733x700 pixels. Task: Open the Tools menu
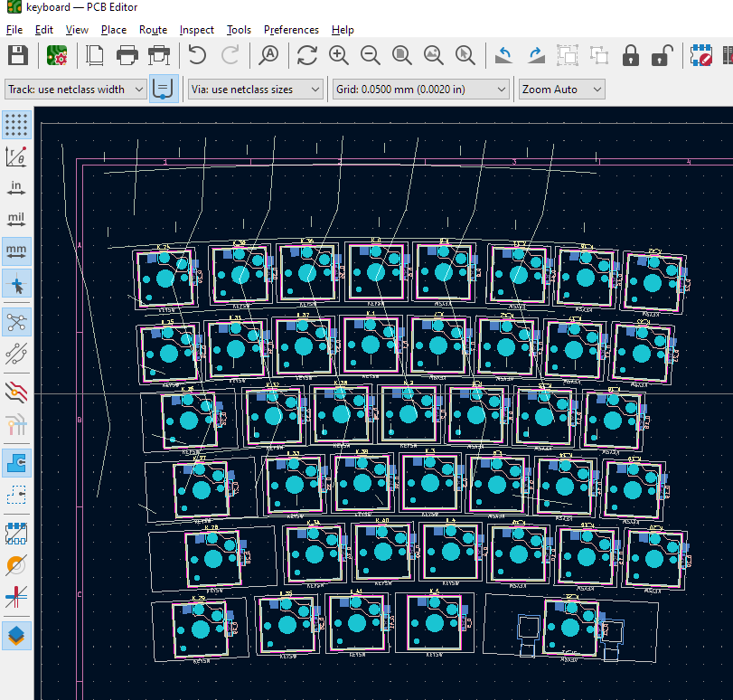click(239, 30)
